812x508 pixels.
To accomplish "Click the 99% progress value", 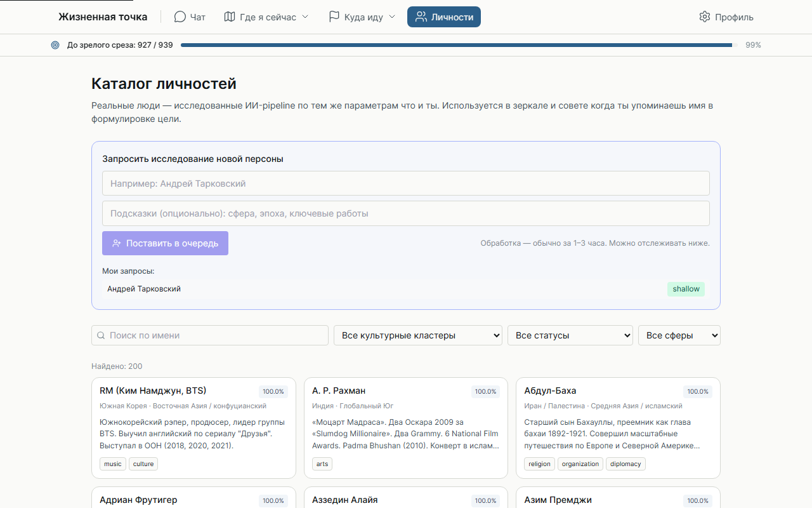I will click(x=753, y=45).
